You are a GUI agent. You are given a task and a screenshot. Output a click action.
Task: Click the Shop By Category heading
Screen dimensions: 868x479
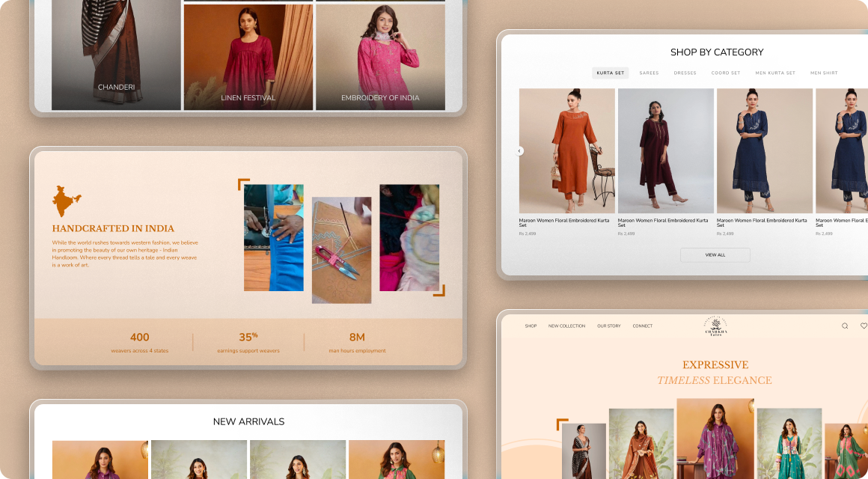pos(717,52)
